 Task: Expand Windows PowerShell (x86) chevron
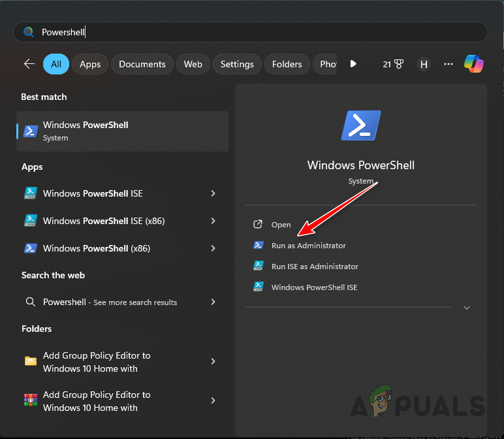coord(213,248)
